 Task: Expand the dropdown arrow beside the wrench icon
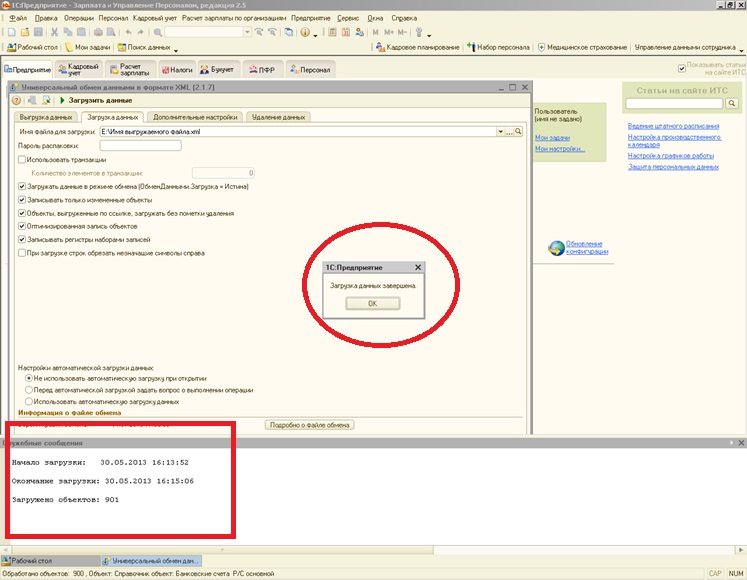tap(429, 35)
